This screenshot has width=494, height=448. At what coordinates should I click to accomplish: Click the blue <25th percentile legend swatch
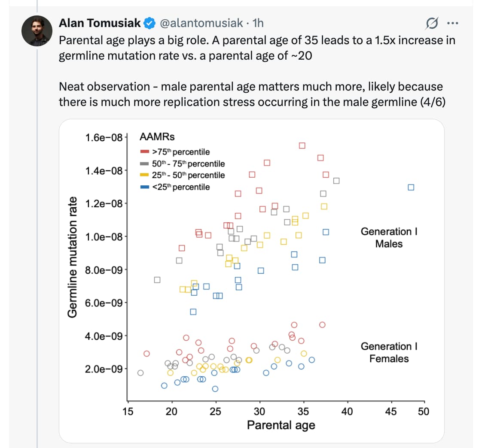tap(145, 187)
